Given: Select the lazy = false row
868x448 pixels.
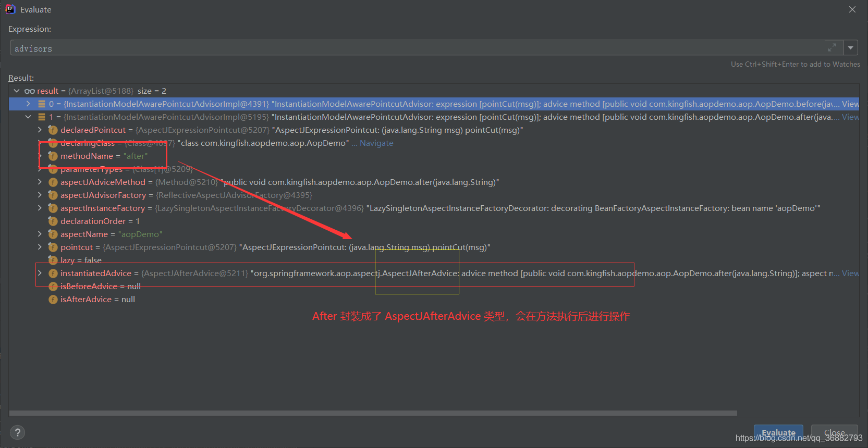Looking at the screenshot, I should click(x=434, y=260).
